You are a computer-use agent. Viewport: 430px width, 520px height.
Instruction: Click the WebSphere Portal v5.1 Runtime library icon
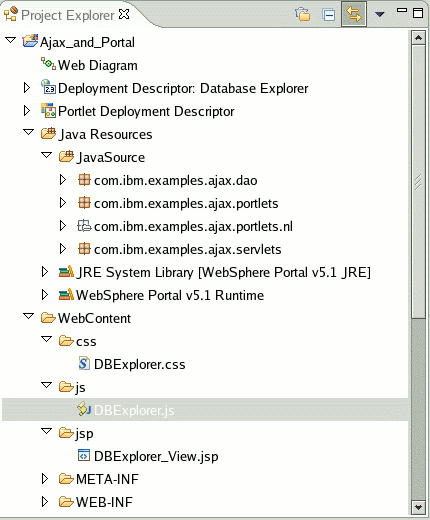[66, 295]
